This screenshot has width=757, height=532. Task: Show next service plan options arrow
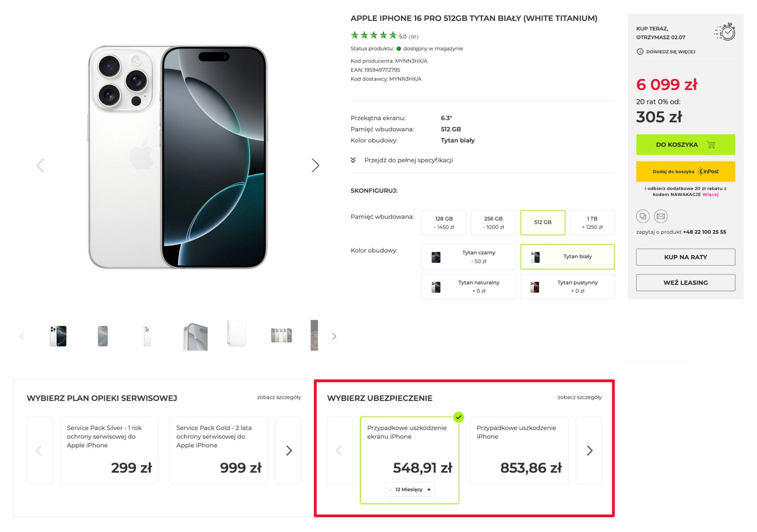tap(288, 450)
